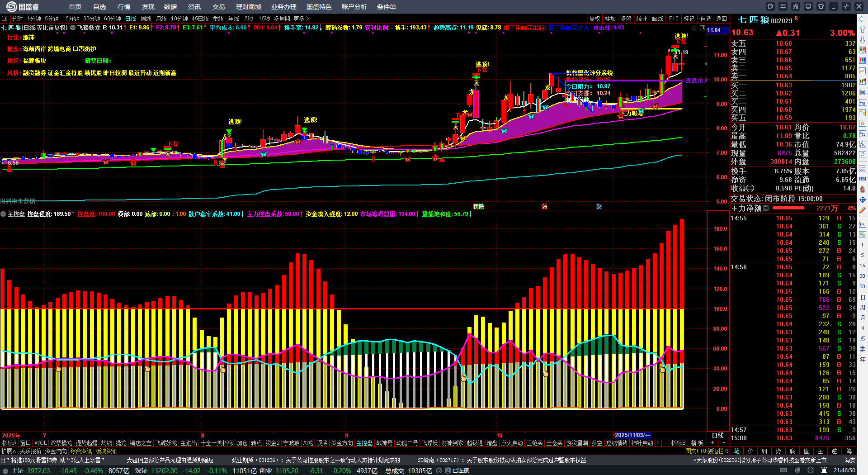Click the red S sidebar icon
Image resolution: width=868 pixels, height=475 pixels.
863,189
